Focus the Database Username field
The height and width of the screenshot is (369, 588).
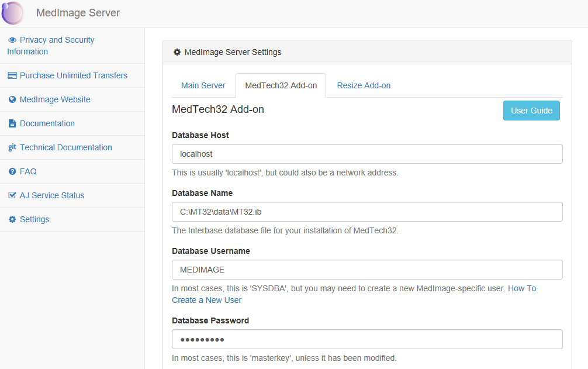pos(367,270)
